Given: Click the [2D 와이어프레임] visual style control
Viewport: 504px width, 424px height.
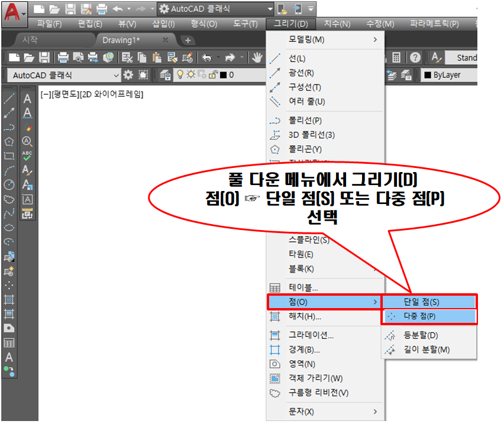Looking at the screenshot, I should point(112,95).
